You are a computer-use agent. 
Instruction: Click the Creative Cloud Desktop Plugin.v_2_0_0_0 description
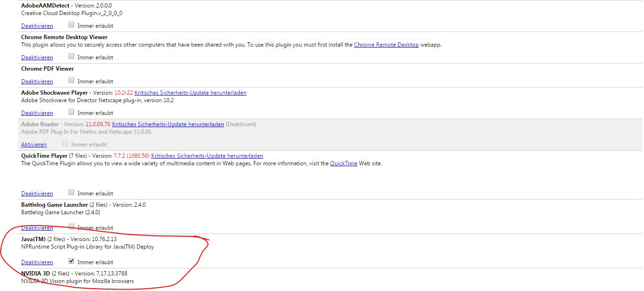click(72, 13)
